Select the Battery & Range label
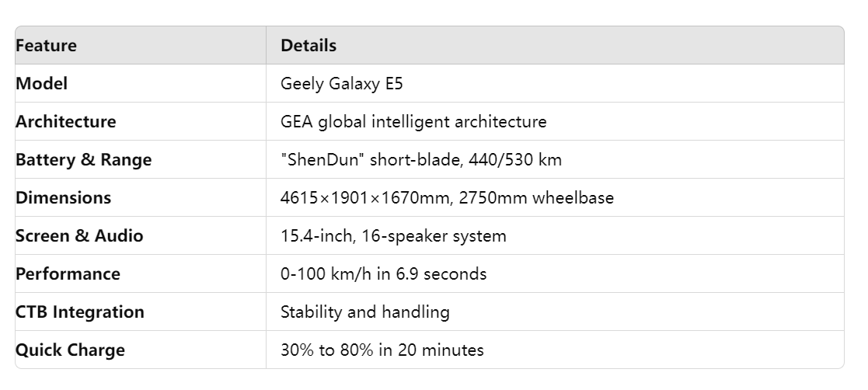The image size is (868, 390). [83, 160]
